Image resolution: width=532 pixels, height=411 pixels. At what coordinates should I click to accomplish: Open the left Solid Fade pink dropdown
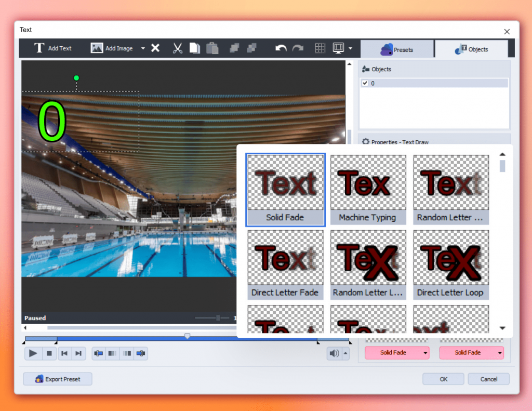coord(425,353)
